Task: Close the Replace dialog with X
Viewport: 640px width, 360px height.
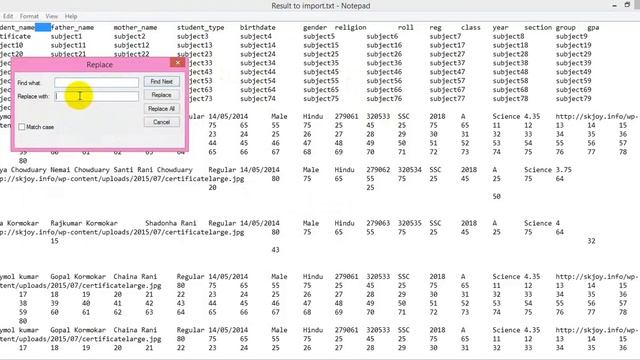Action: (178, 62)
